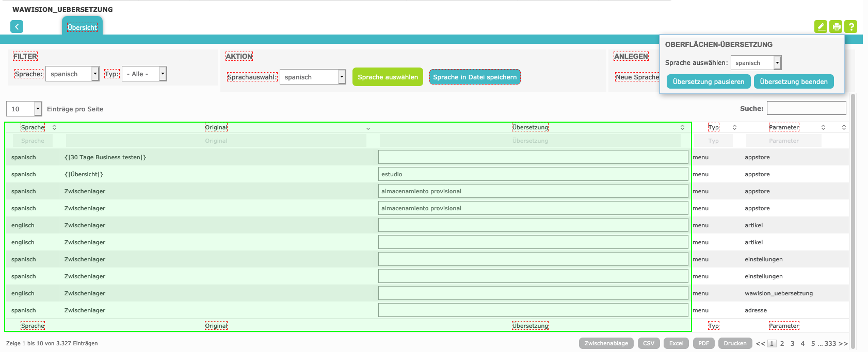Click the pencil edit icon

click(x=821, y=27)
